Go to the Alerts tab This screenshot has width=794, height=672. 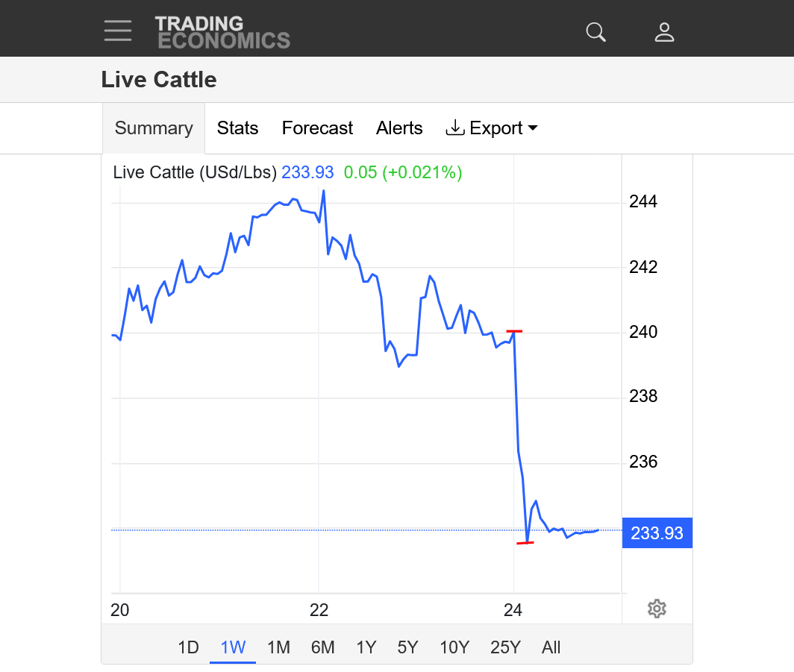click(x=399, y=128)
